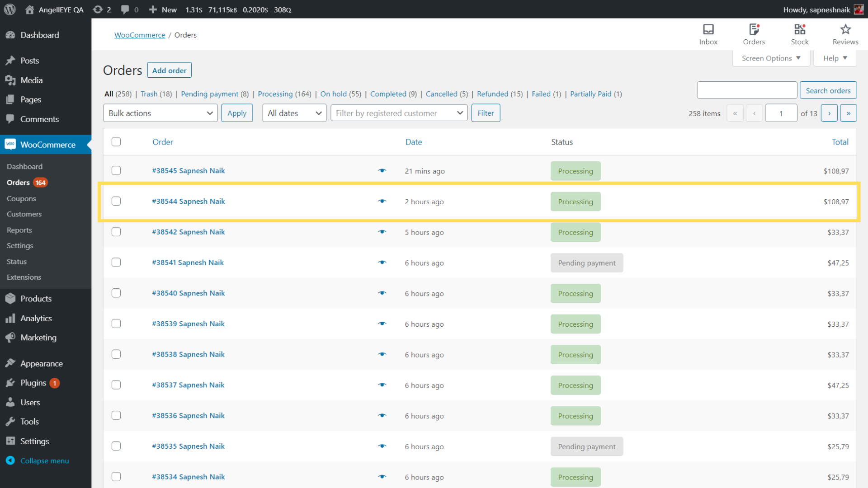This screenshot has height=488, width=868.
Task: Check the box for order #38540
Action: point(116,293)
